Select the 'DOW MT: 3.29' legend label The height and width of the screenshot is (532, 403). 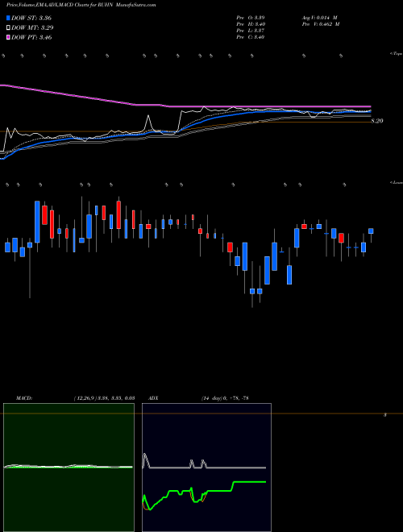[x=32, y=28]
